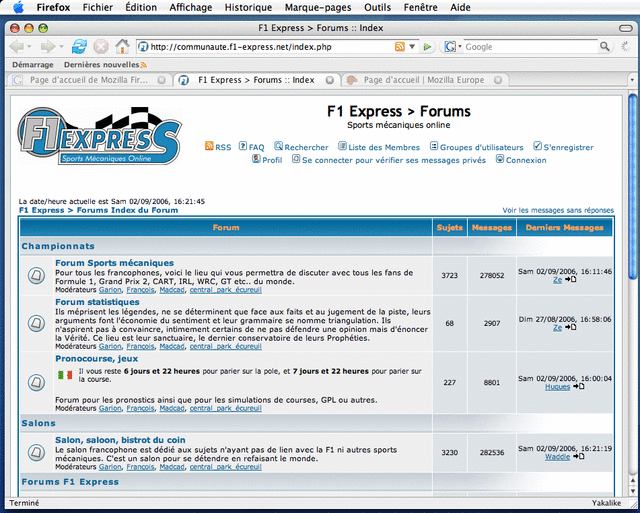Open the Back button history dropdown arrow
Viewport: 640px width, 513px height.
click(29, 47)
